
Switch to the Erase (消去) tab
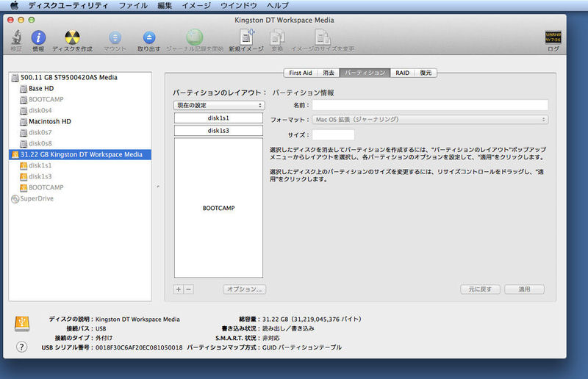[x=329, y=73]
